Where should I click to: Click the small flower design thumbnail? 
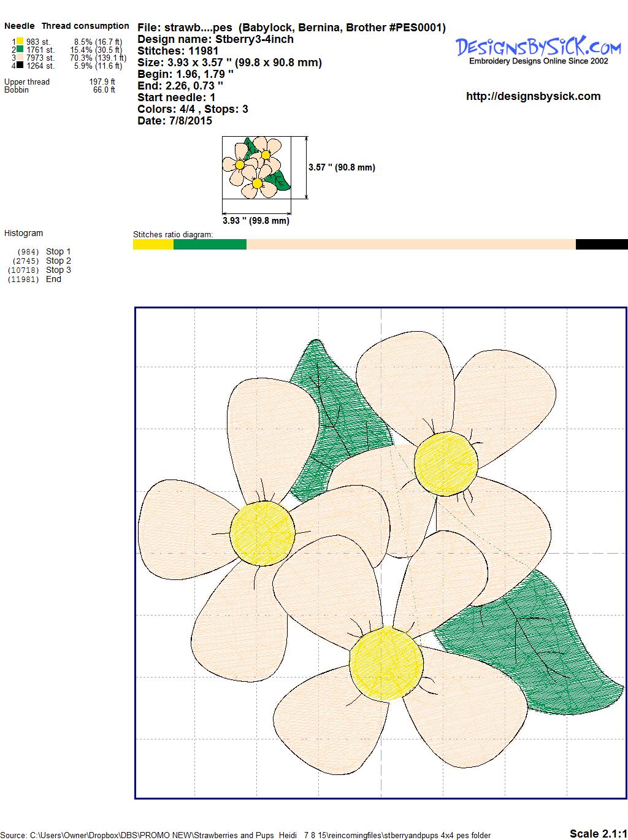point(256,167)
